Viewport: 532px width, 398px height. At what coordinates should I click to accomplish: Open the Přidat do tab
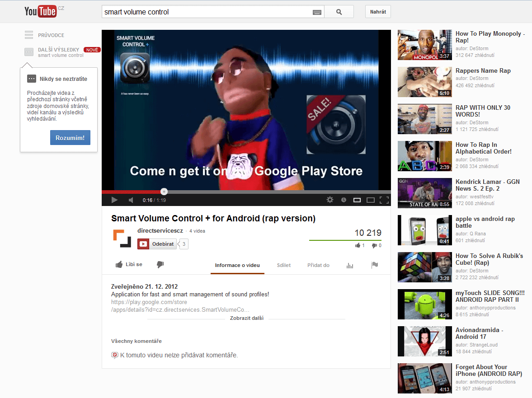(318, 265)
